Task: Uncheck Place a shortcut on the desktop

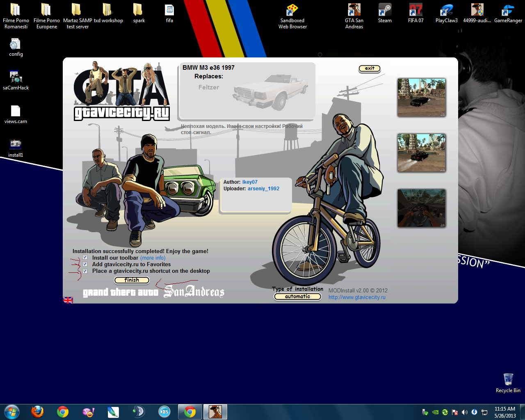Action: (85, 271)
